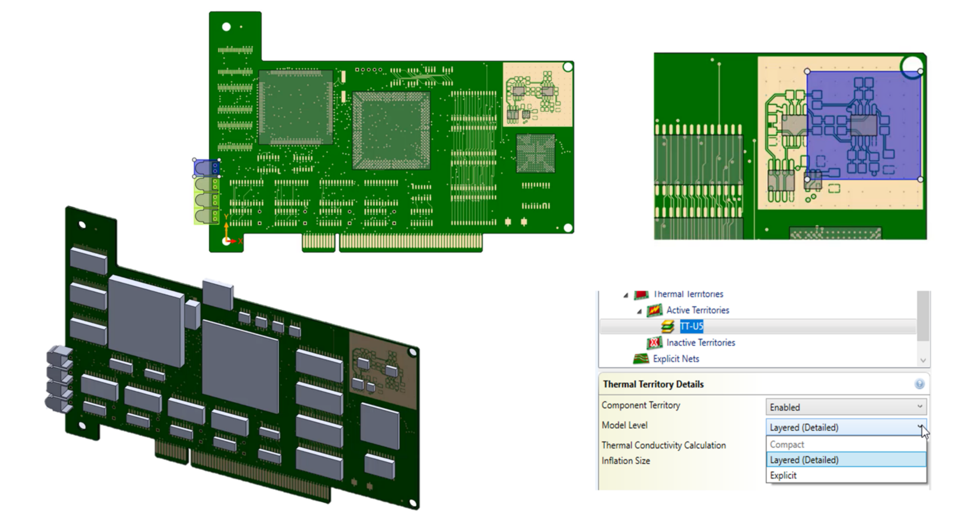Click the coordinate axis origin marker on the PCB
980x525 pixels.
(226, 240)
